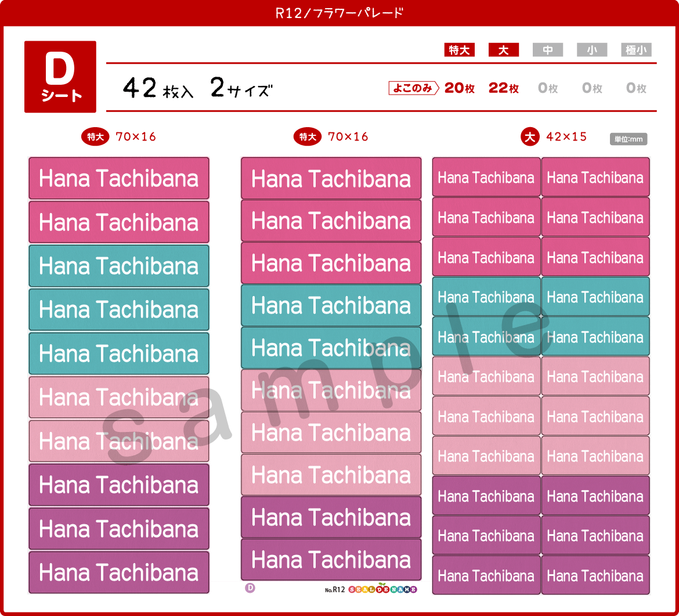This screenshot has height=616, width=679.
Task: Click the round 大 badge beside 42×15
Action: (x=530, y=137)
